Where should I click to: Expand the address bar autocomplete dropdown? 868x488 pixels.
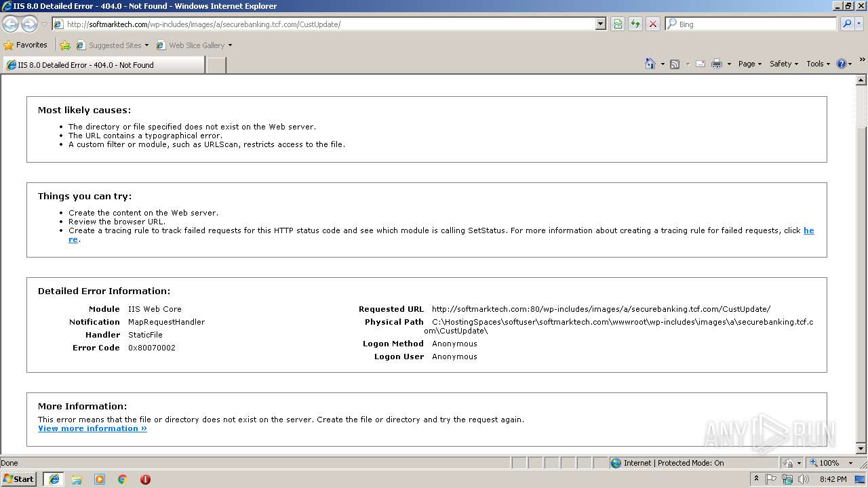pos(601,24)
